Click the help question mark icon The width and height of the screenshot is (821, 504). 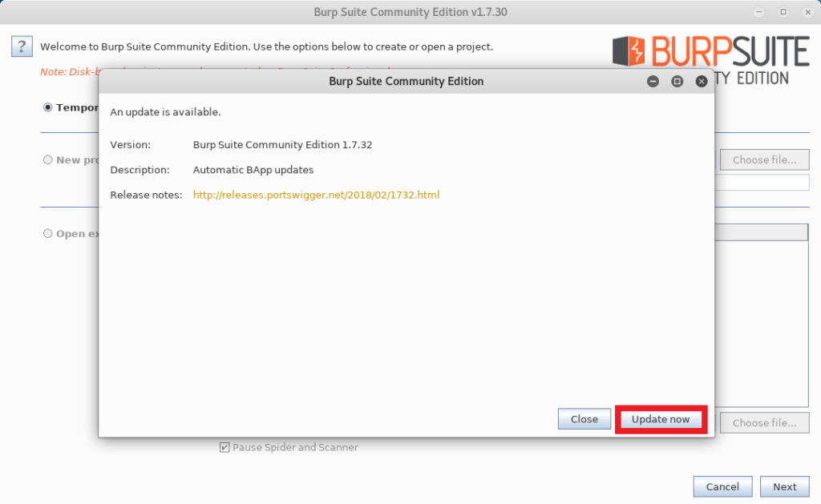[22, 46]
